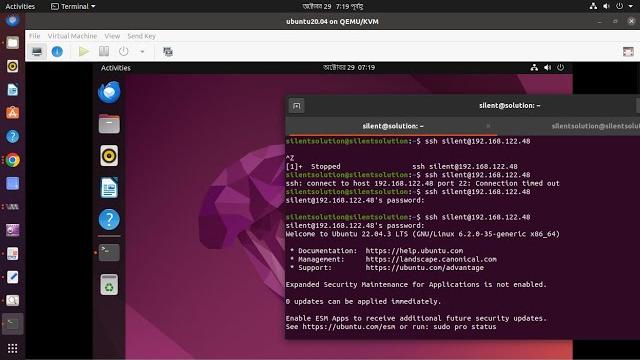640x360 pixels.
Task: Close the 'silent@solution: ~' terminal tab
Action: click(488, 126)
